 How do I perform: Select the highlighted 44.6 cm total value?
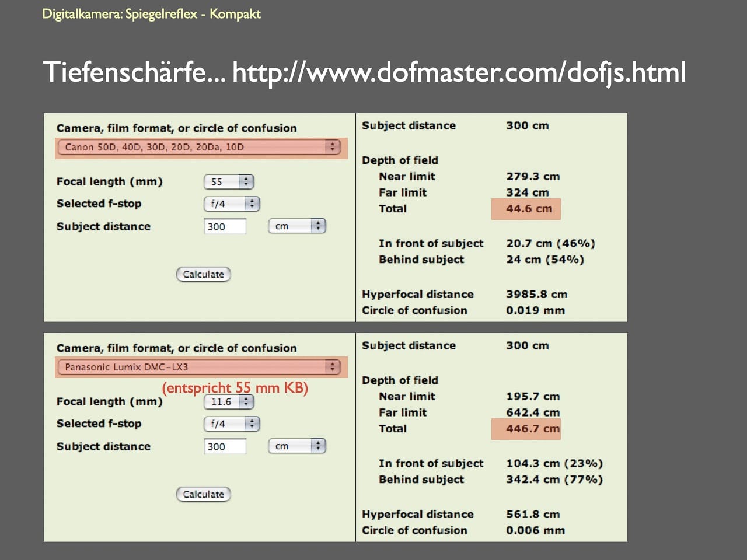(528, 209)
